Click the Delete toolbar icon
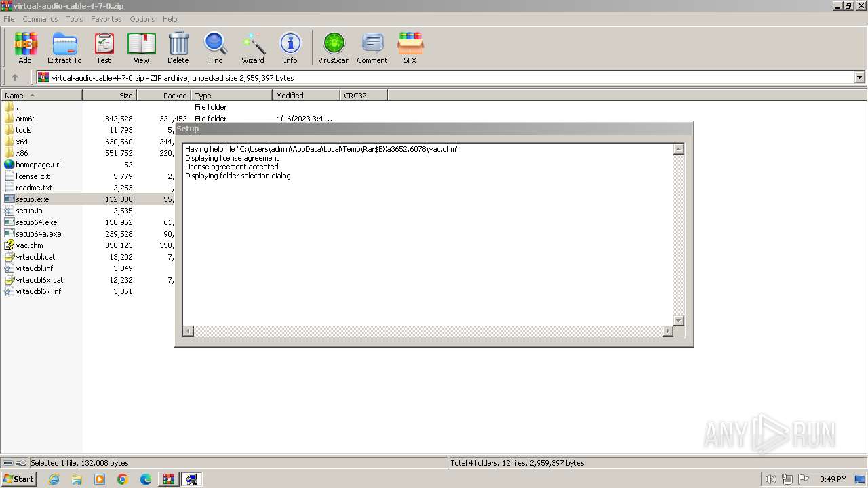This screenshot has height=488, width=868. [x=178, y=48]
